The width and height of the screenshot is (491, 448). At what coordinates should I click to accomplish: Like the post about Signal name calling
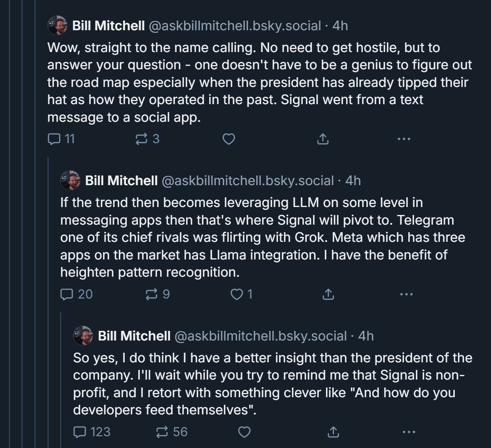point(228,139)
